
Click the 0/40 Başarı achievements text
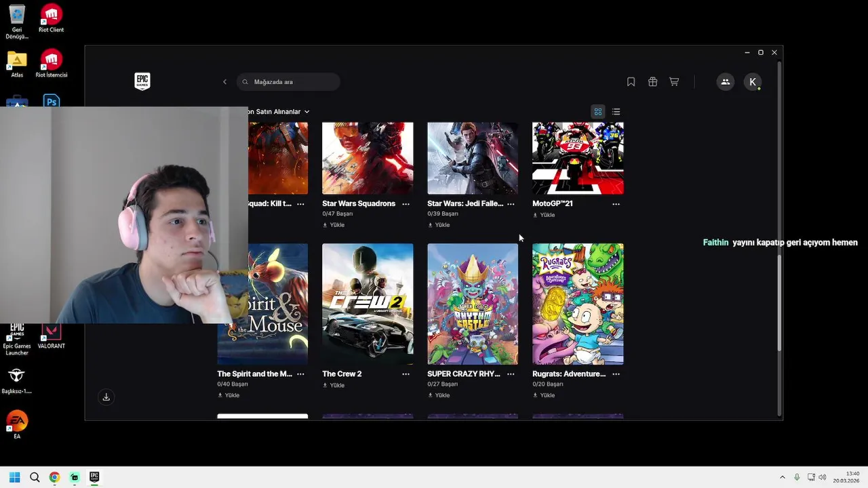click(233, 384)
